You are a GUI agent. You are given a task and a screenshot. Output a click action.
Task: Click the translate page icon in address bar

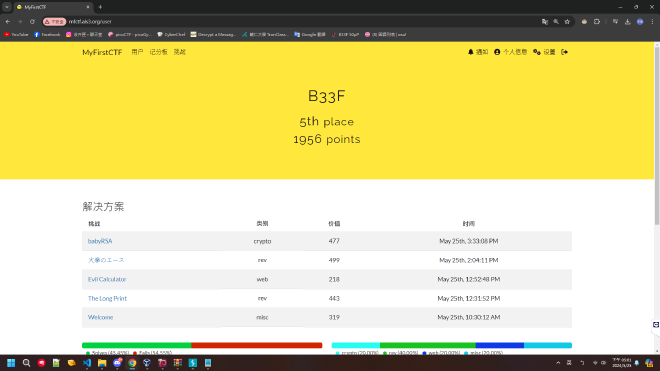[x=545, y=21]
